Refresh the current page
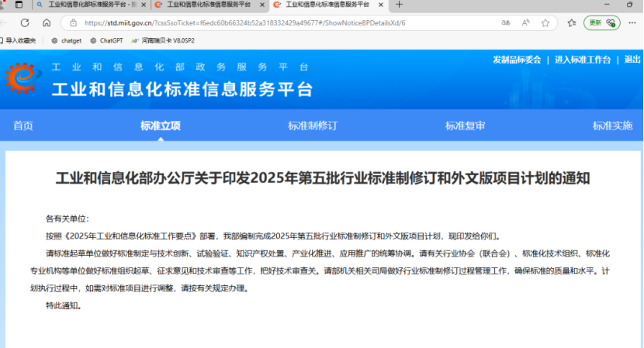This screenshot has width=644, height=348. 26,23
